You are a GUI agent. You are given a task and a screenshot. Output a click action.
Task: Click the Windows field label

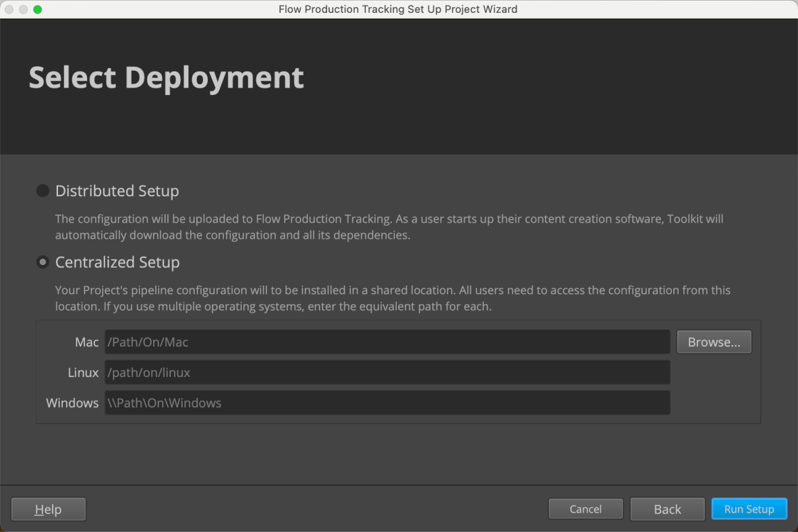point(72,403)
